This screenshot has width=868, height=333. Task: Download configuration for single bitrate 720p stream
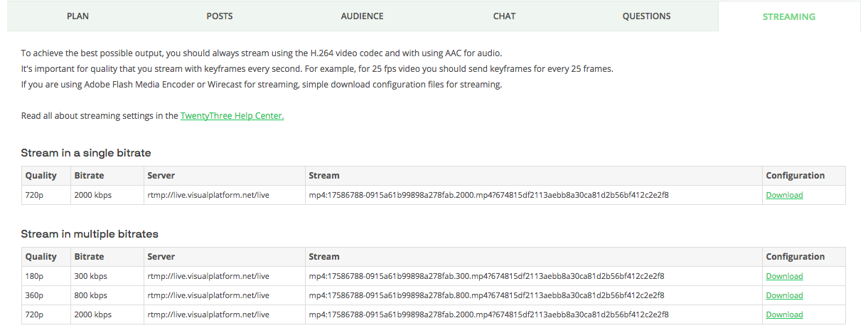(784, 195)
